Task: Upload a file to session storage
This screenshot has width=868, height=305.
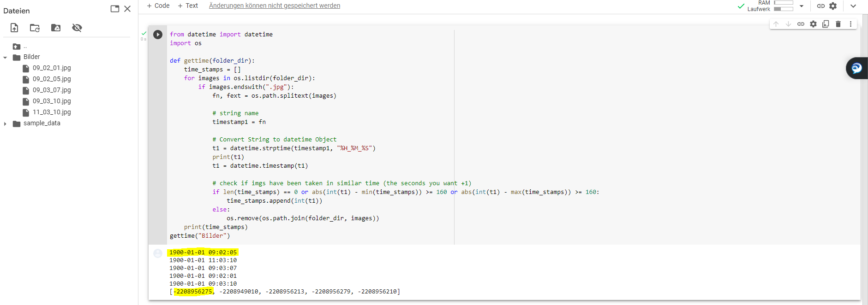Action: coord(14,28)
